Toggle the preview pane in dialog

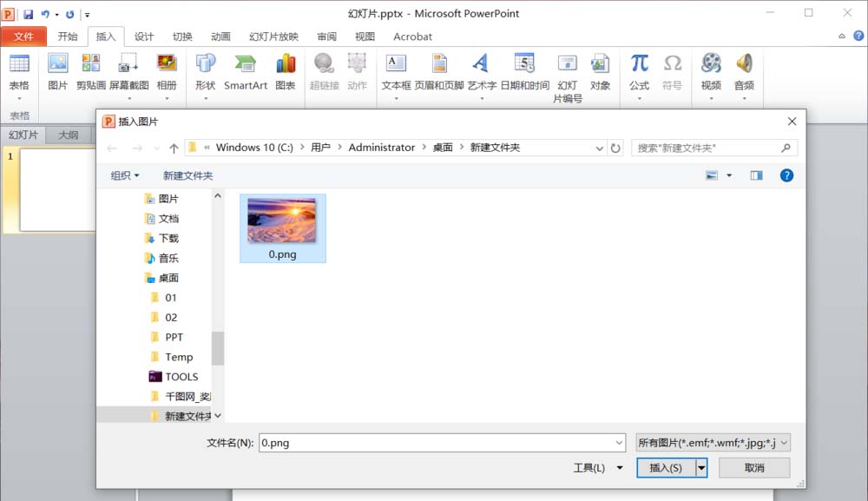pyautogui.click(x=756, y=175)
